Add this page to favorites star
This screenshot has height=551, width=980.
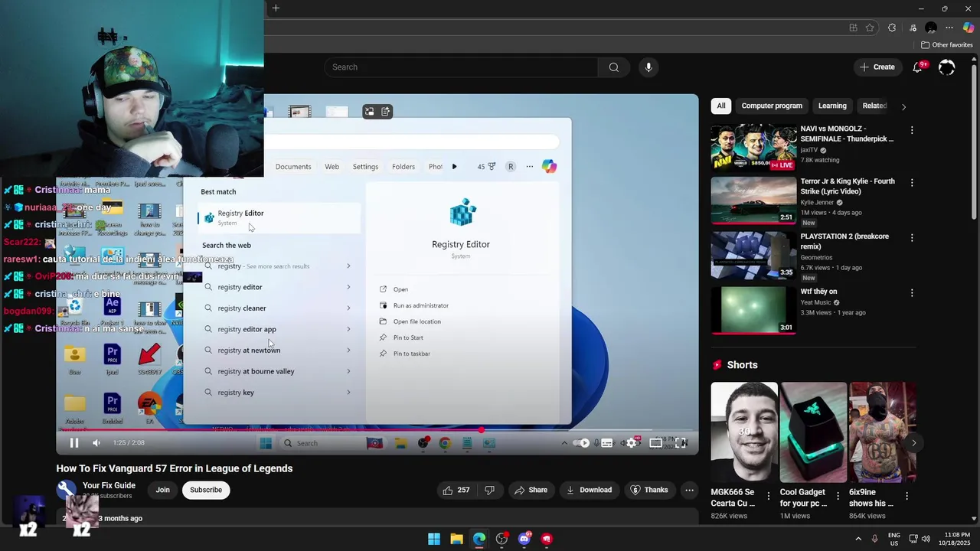(870, 28)
